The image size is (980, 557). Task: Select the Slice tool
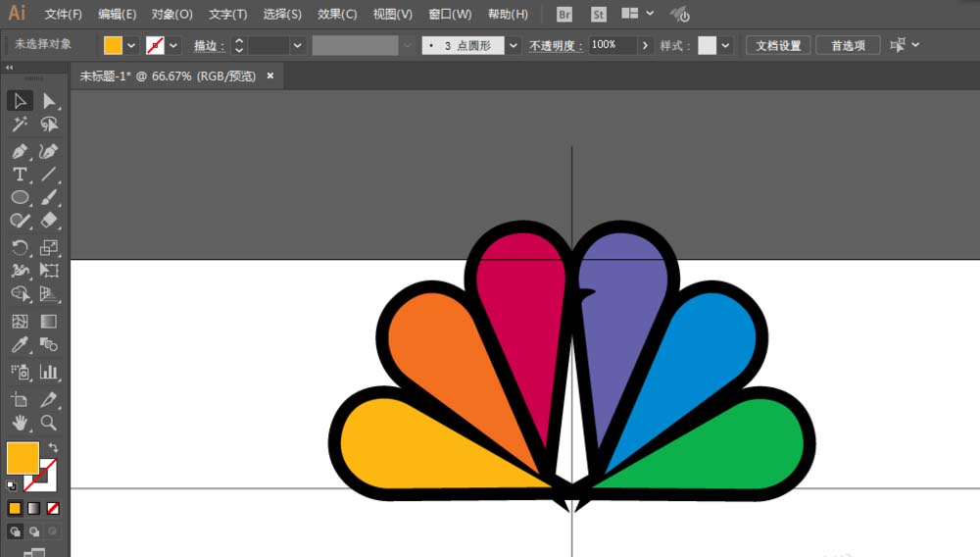click(49, 399)
